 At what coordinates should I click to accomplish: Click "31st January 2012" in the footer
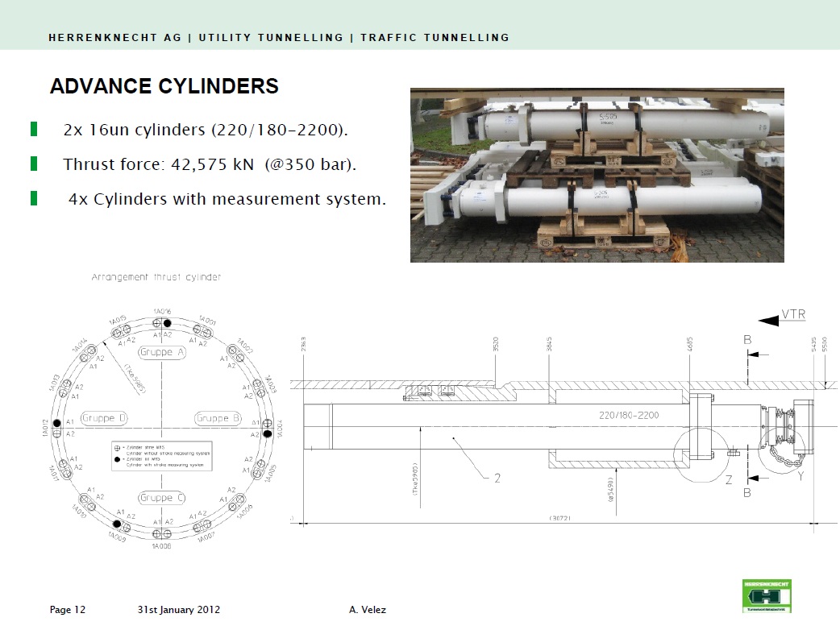179,610
